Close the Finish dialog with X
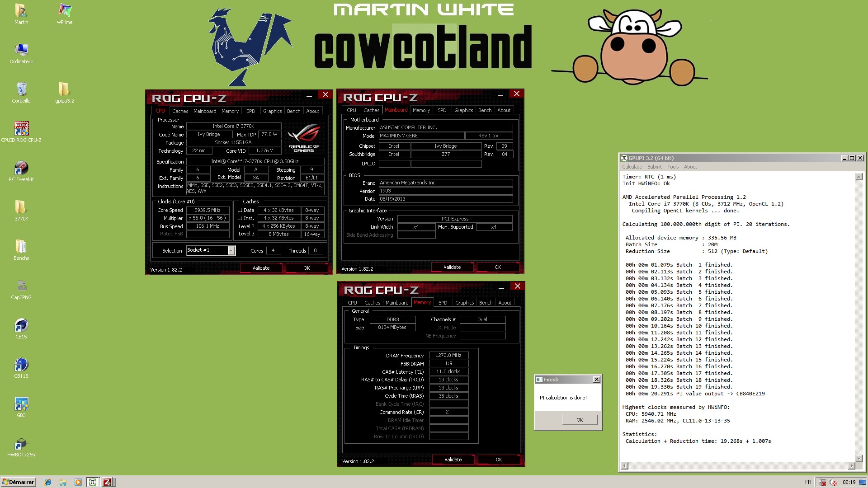The height and width of the screenshot is (488, 868). coord(596,380)
